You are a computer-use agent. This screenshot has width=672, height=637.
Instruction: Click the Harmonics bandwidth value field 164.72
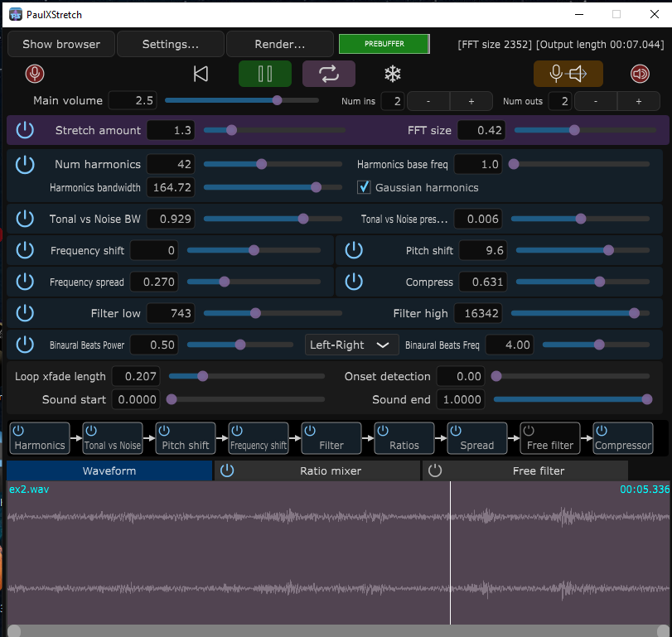pyautogui.click(x=171, y=187)
